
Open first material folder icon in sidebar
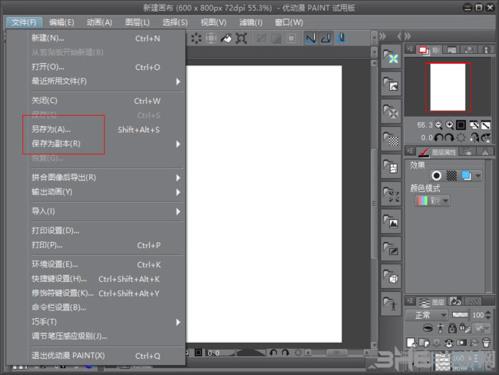(x=391, y=57)
